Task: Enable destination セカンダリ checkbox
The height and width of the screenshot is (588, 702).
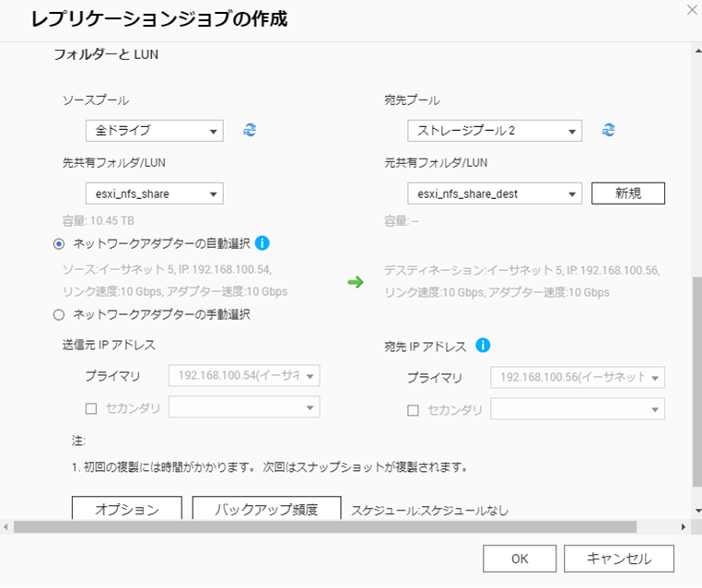Action: pyautogui.click(x=414, y=410)
